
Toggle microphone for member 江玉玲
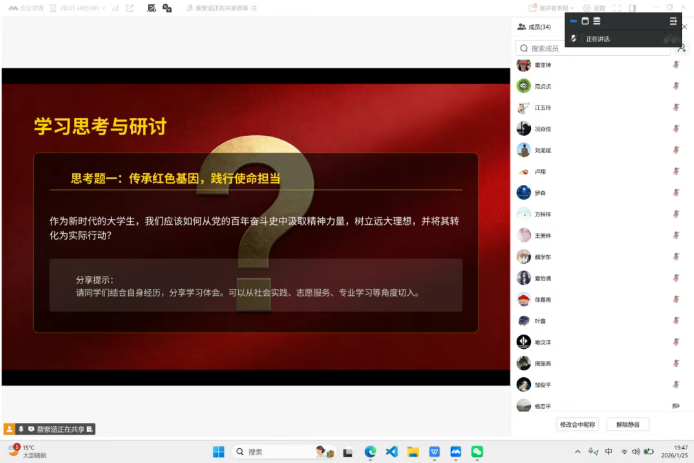677,108
